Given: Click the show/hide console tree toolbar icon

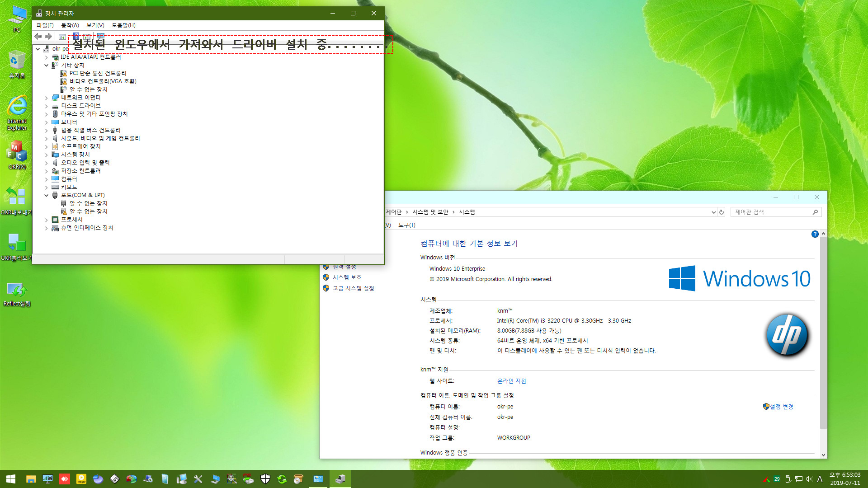Looking at the screenshot, I should pos(62,37).
